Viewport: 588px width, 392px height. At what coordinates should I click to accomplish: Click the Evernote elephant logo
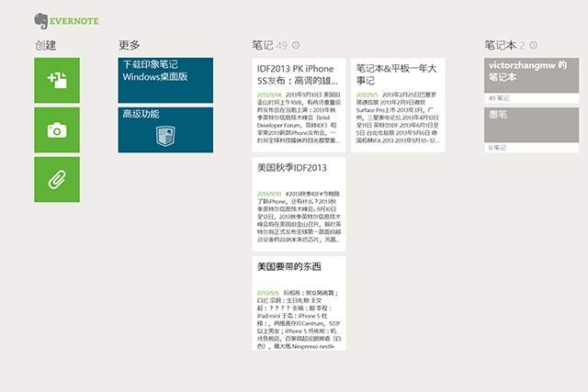pyautogui.click(x=41, y=21)
